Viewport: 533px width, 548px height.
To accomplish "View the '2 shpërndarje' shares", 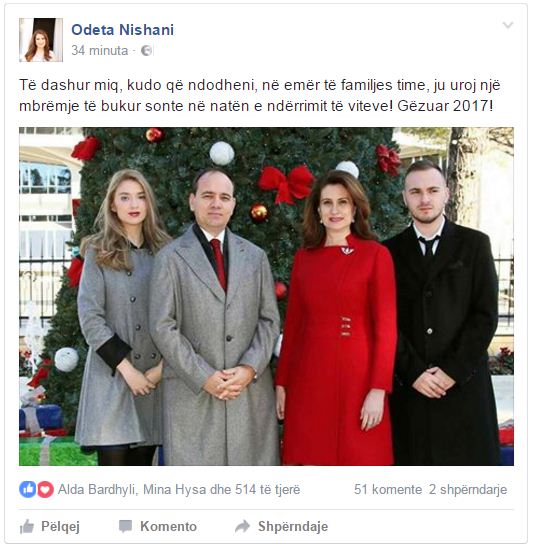I will [x=468, y=490].
